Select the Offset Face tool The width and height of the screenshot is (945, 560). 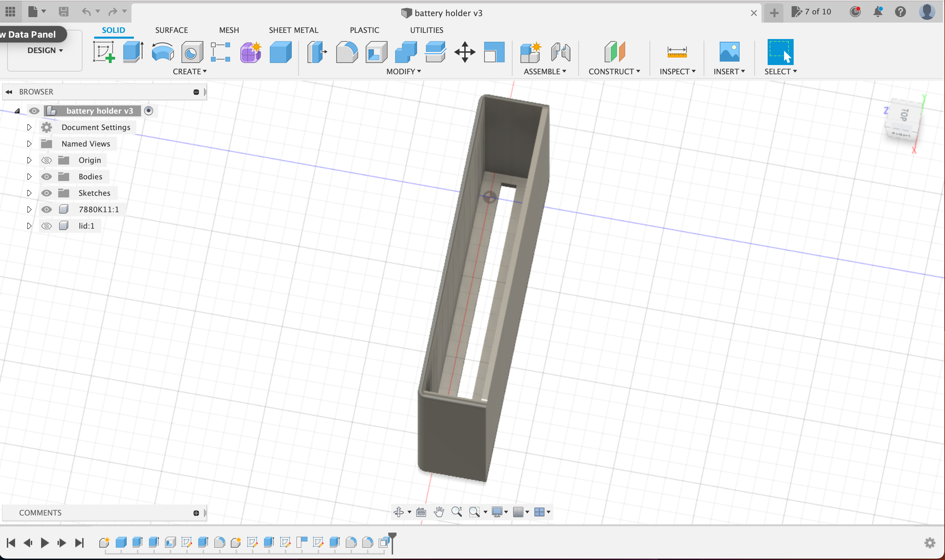tap(435, 52)
